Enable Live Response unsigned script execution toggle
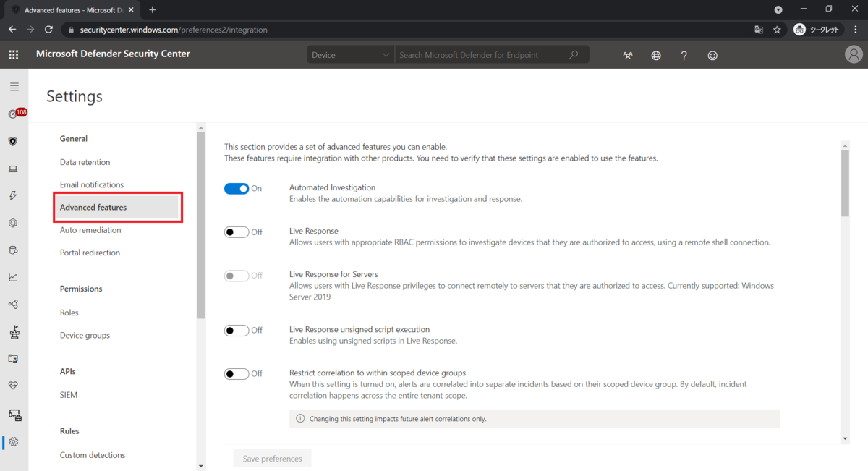Viewport: 868px width, 471px height. point(237,331)
